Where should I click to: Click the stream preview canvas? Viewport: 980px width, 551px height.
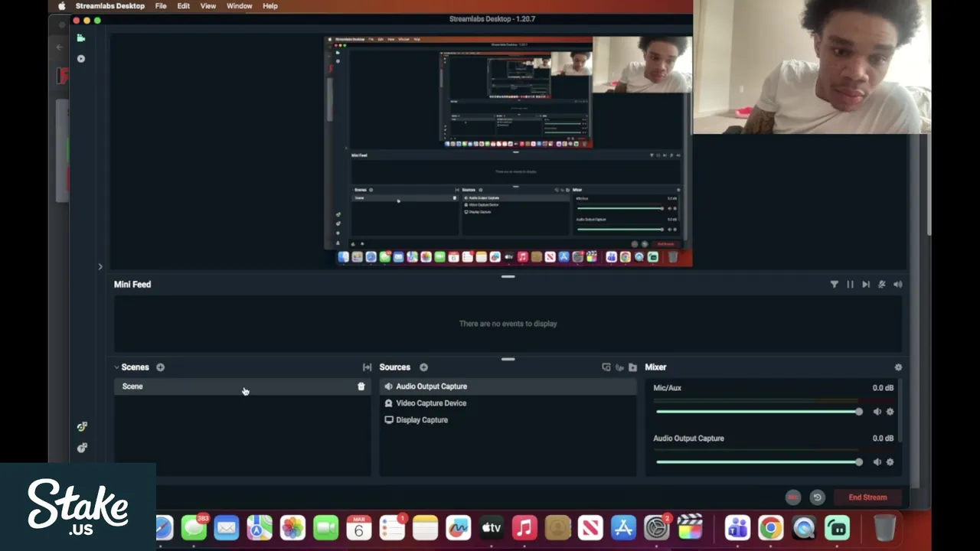508,152
